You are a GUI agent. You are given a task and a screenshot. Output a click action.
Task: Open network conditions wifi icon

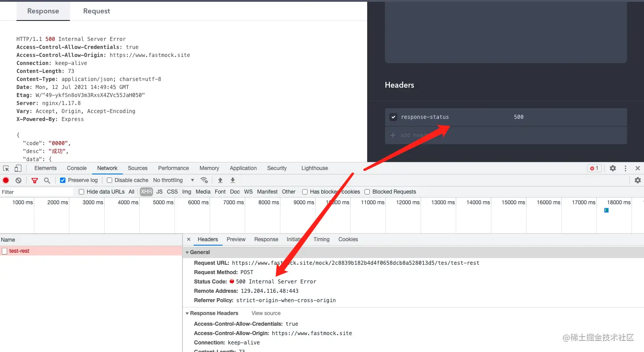pyautogui.click(x=204, y=180)
